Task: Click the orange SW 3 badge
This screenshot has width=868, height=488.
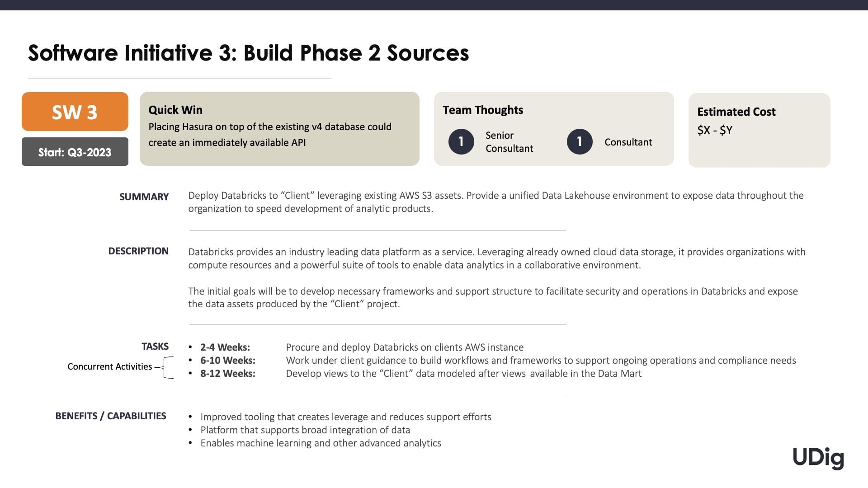Action: tap(75, 112)
